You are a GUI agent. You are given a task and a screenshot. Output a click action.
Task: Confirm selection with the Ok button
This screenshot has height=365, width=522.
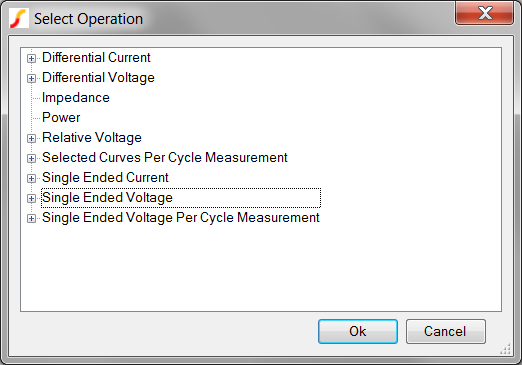(x=358, y=331)
